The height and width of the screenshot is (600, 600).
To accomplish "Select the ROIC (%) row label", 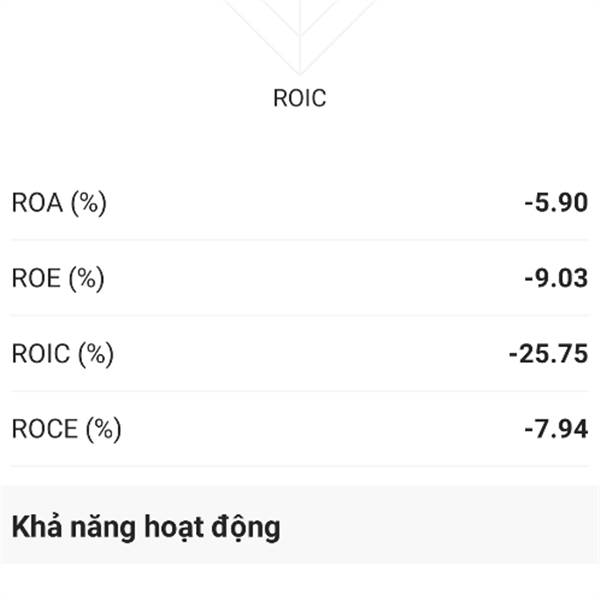I will [63, 353].
